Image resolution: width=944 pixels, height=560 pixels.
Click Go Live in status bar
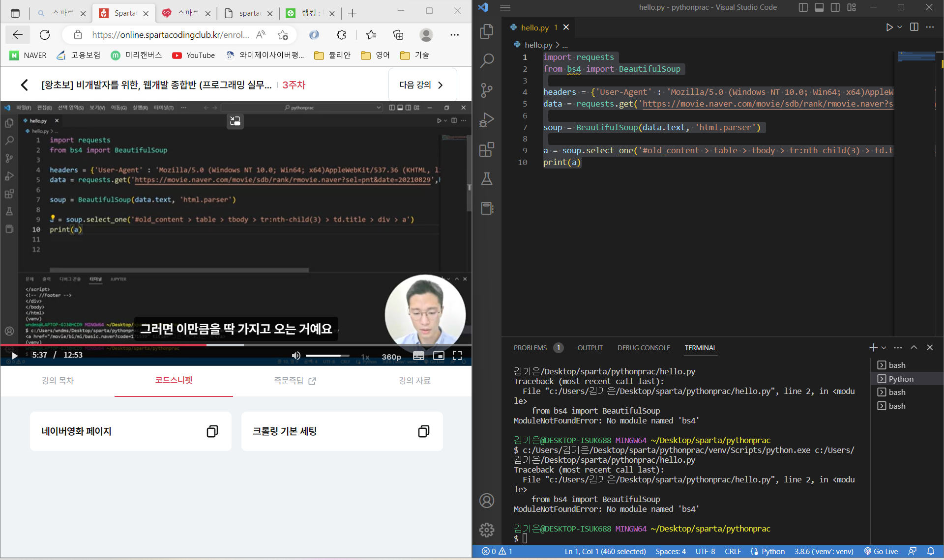point(881,552)
